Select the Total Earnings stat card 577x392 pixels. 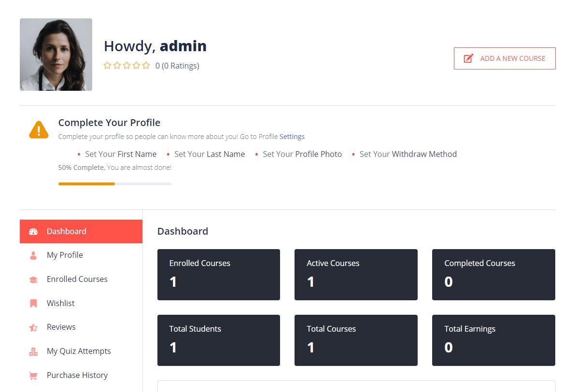coord(493,340)
